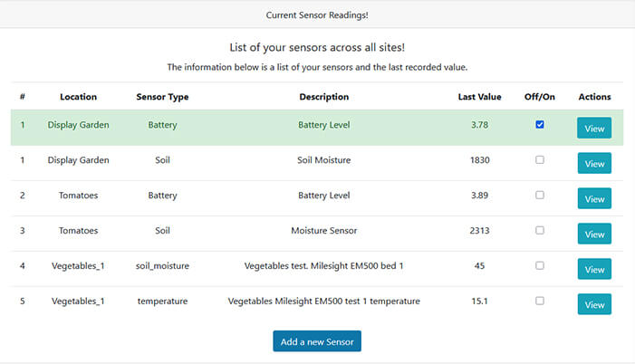Enable the Vegetables_1 temperature sensor checkbox
The height and width of the screenshot is (364, 635).
(540, 301)
